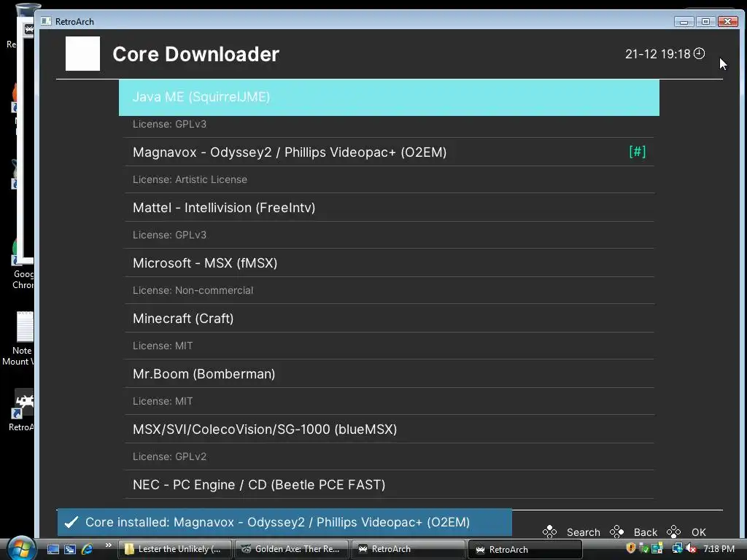The width and height of the screenshot is (747, 560).
Task: Click the checkmark icon in the notification
Action: pyautogui.click(x=71, y=522)
